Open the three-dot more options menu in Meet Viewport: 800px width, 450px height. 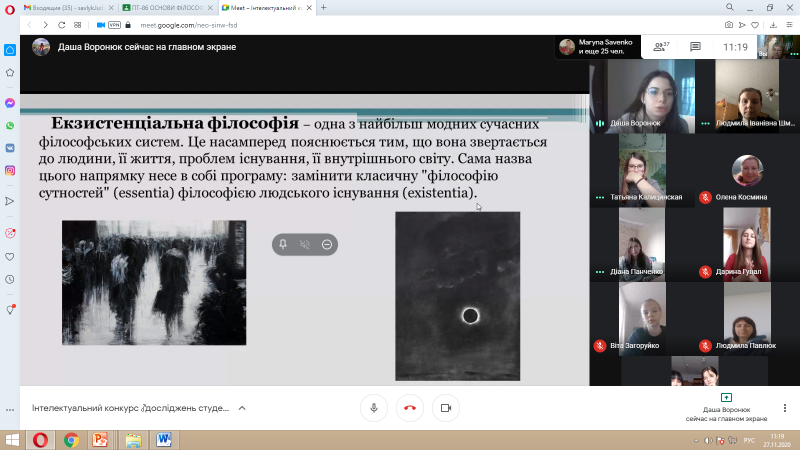pyautogui.click(x=785, y=408)
